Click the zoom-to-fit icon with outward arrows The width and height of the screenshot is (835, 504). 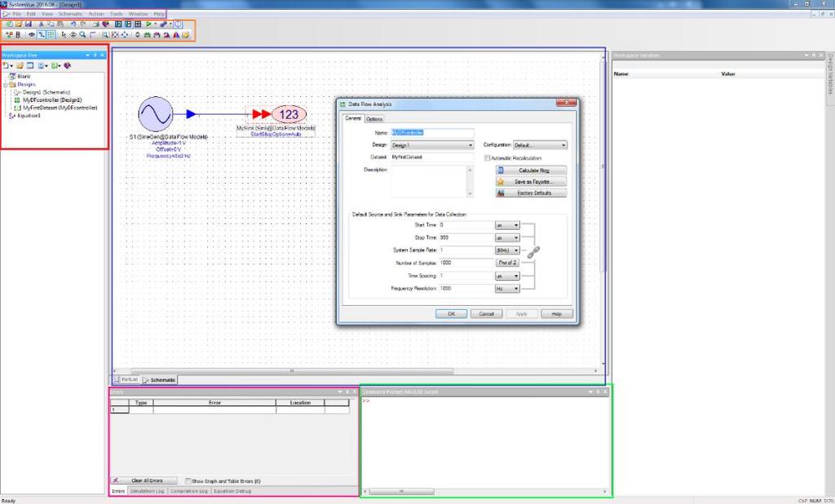point(115,34)
